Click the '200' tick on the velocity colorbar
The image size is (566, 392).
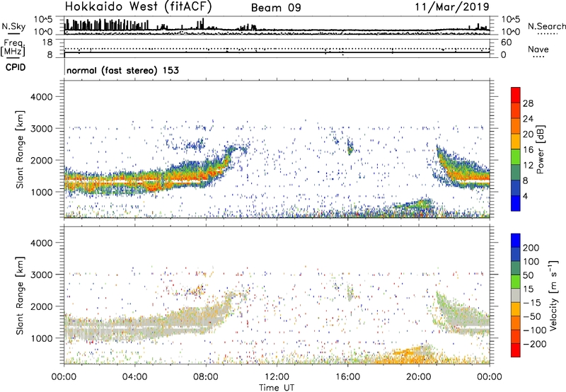(531, 248)
